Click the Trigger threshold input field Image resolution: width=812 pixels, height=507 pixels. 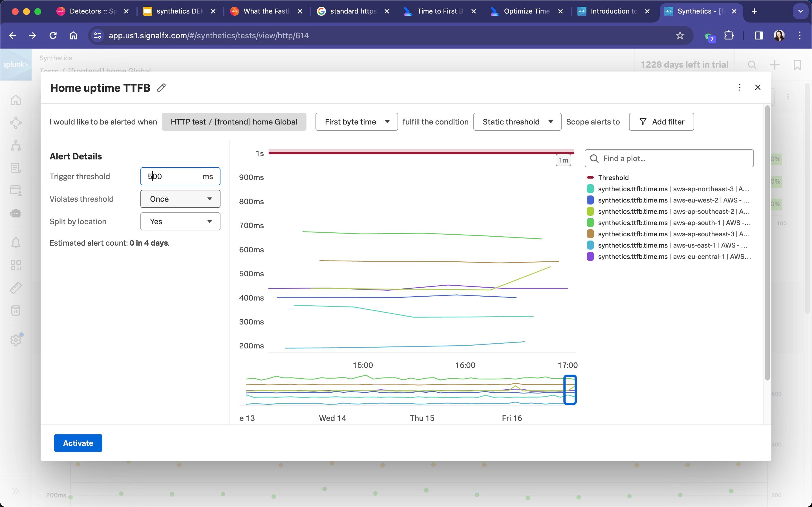171,176
